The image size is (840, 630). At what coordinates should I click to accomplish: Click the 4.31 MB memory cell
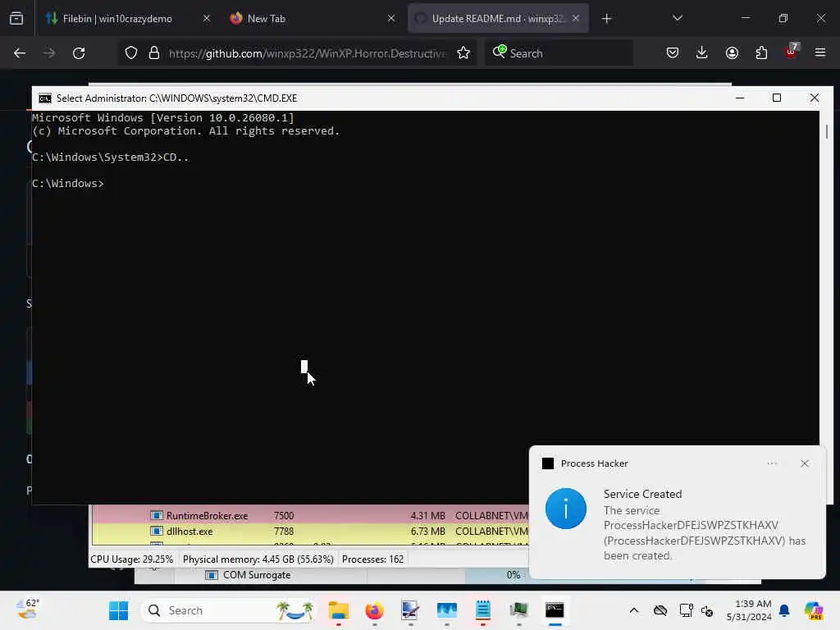427,515
